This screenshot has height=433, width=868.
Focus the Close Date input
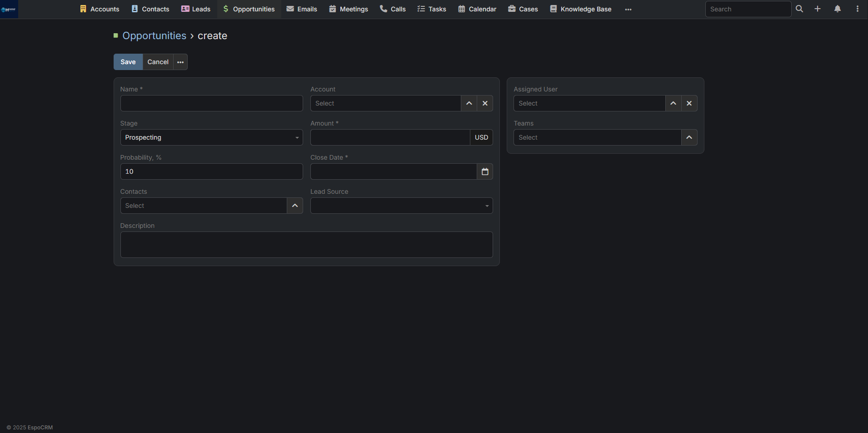[394, 171]
